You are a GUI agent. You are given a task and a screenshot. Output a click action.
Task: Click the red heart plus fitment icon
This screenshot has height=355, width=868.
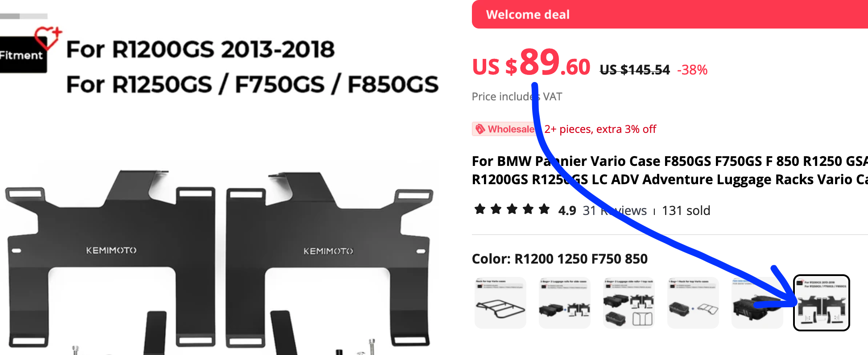point(48,37)
